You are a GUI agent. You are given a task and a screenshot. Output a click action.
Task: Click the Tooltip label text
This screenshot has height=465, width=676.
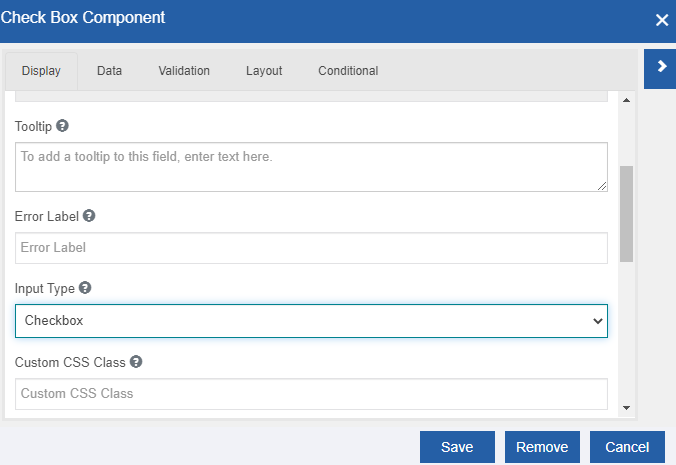pos(33,126)
